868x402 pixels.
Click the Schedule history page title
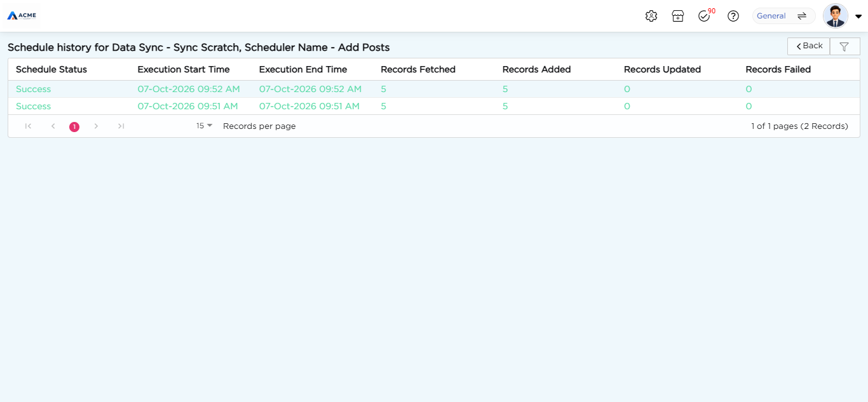[x=199, y=47]
